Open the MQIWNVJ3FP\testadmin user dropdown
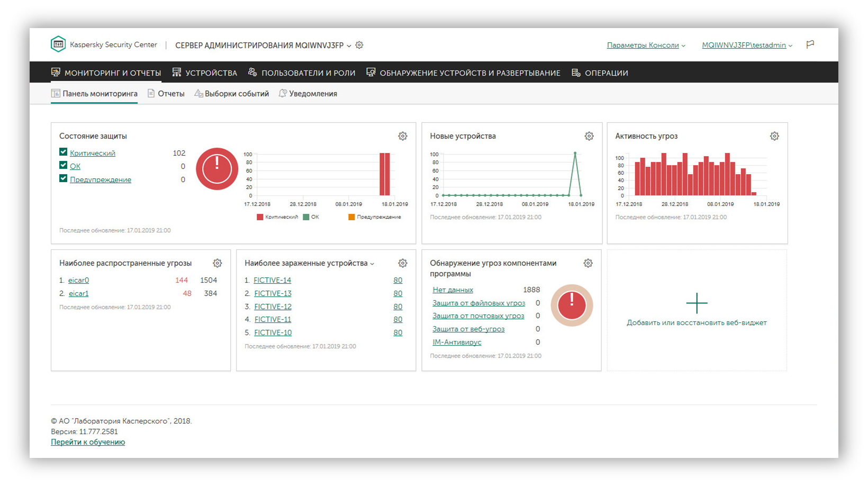 tap(747, 46)
